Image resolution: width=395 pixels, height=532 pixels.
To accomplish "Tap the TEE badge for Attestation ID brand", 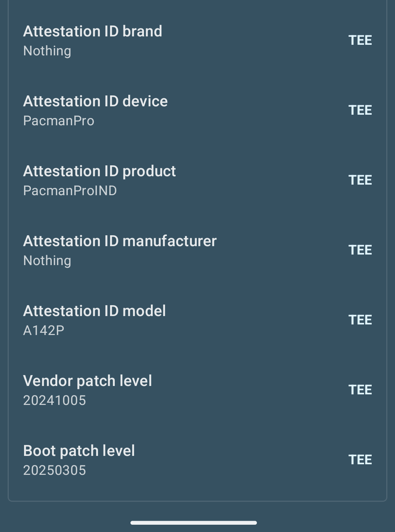I will 360,40.
